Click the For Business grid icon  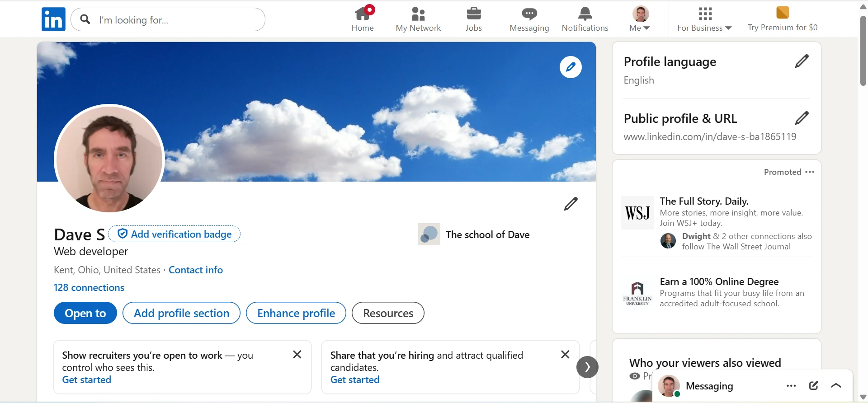(705, 14)
